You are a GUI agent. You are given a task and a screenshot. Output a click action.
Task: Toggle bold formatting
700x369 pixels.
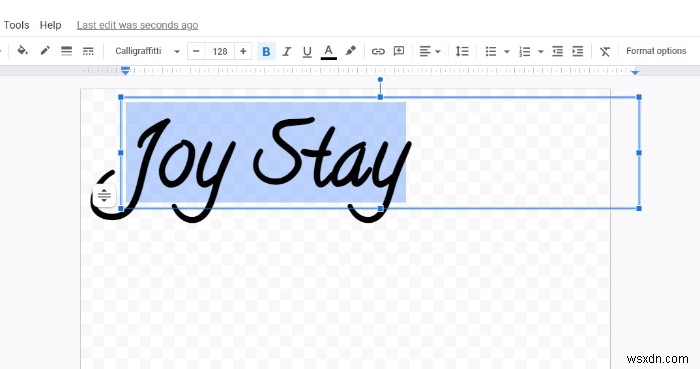(x=266, y=51)
